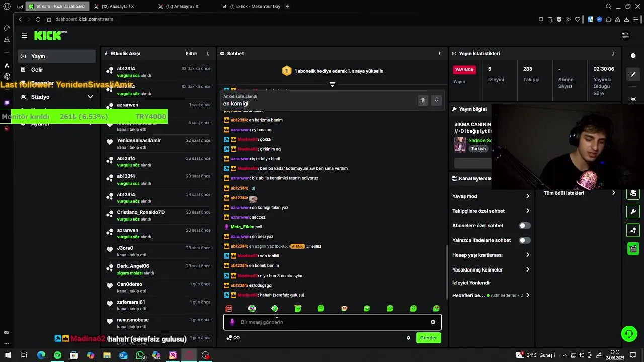The width and height of the screenshot is (644, 362).
Task: Click the Gönder send button
Action: [429, 338]
